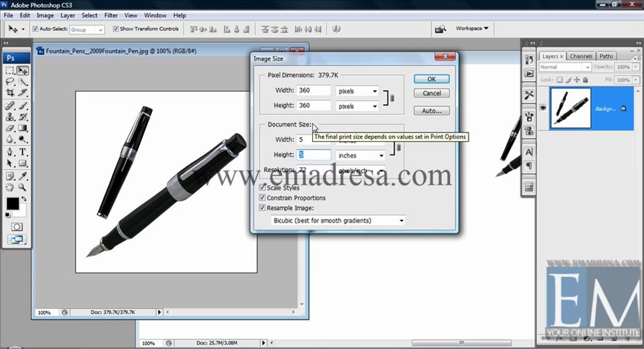Image resolution: width=644 pixels, height=349 pixels.
Task: Select the Healing Brush tool
Action: 10,106
